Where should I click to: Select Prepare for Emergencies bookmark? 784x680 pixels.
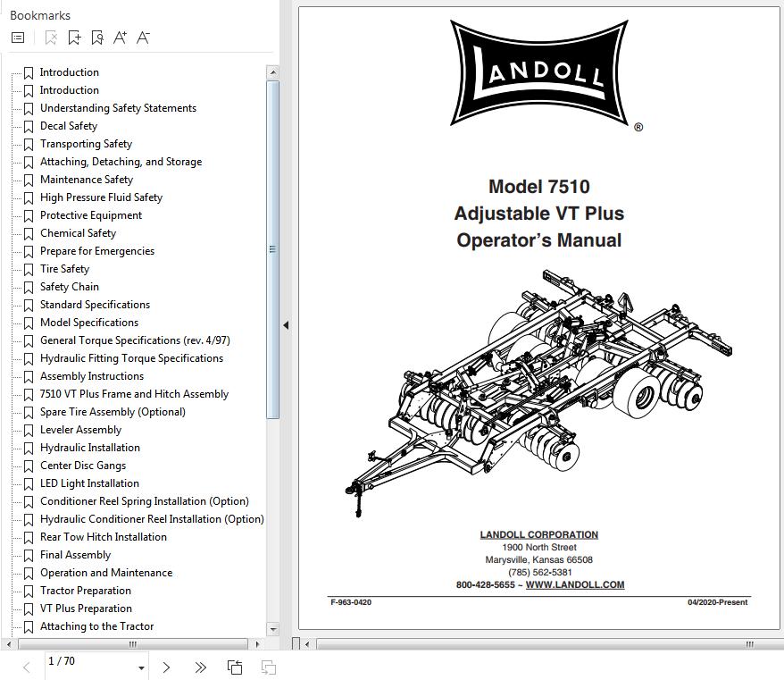coord(97,251)
